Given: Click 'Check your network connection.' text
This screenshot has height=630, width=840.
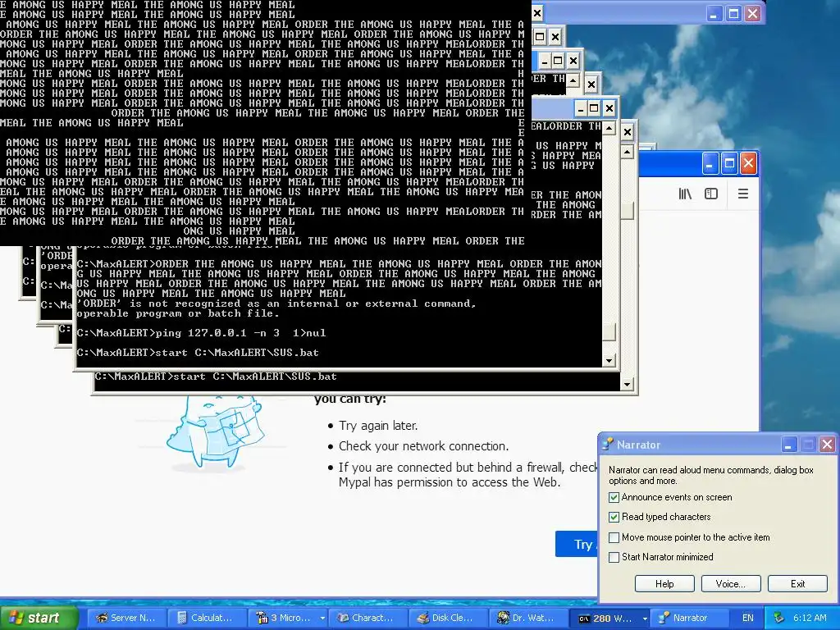Looking at the screenshot, I should (424, 446).
